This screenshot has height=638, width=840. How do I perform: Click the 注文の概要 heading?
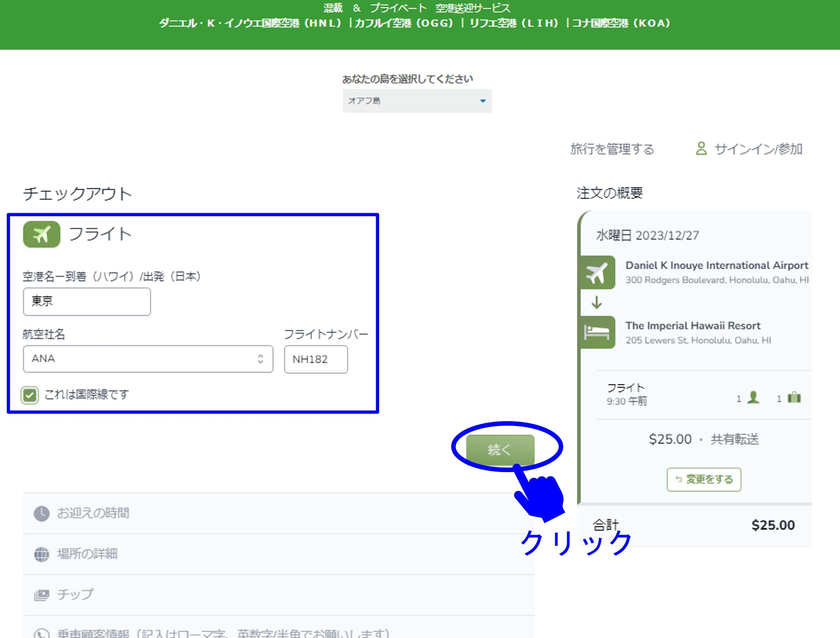(x=610, y=193)
